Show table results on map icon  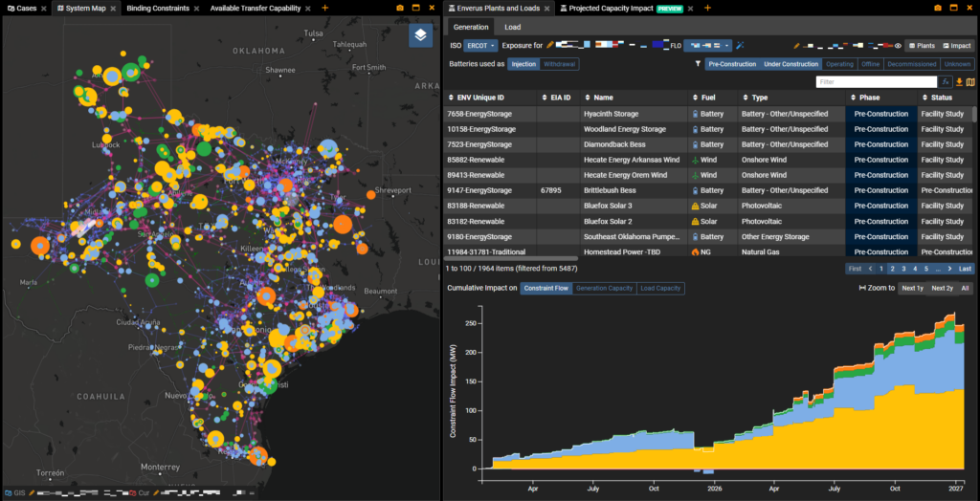point(970,82)
